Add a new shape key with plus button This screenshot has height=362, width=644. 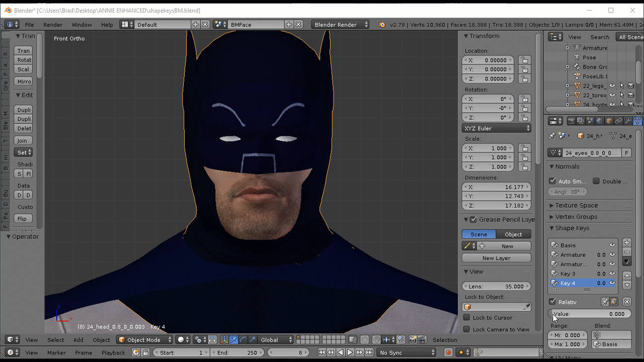click(627, 243)
